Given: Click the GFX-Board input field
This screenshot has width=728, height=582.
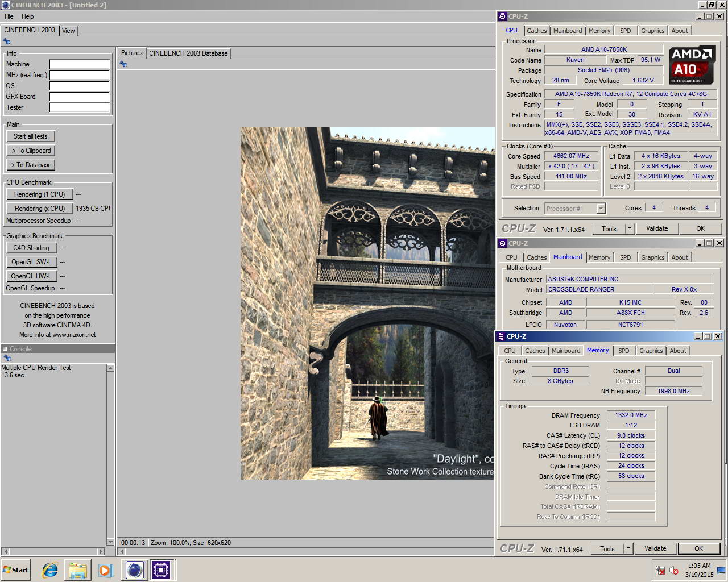Looking at the screenshot, I should pyautogui.click(x=80, y=97).
